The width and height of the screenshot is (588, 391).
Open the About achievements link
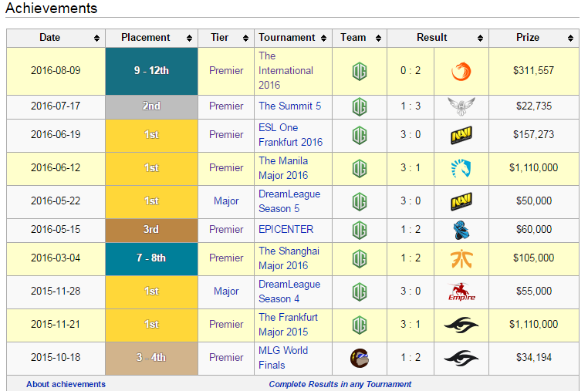click(x=66, y=384)
